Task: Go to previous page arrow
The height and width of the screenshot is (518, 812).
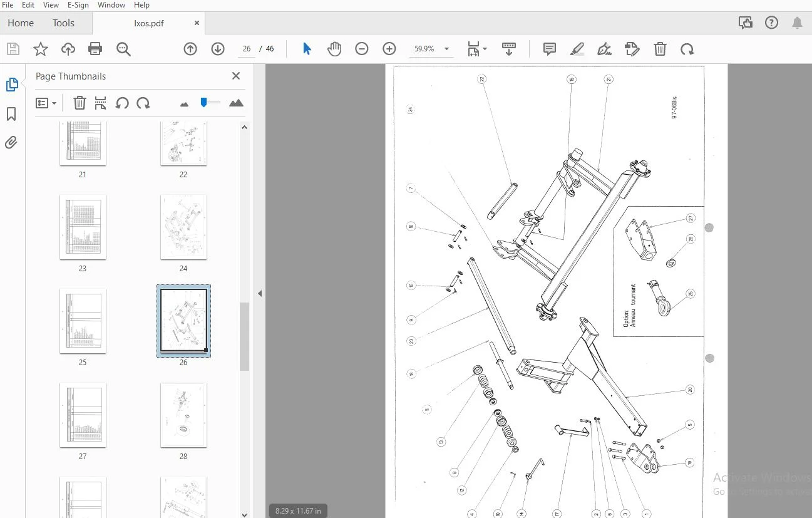Action: click(x=190, y=49)
